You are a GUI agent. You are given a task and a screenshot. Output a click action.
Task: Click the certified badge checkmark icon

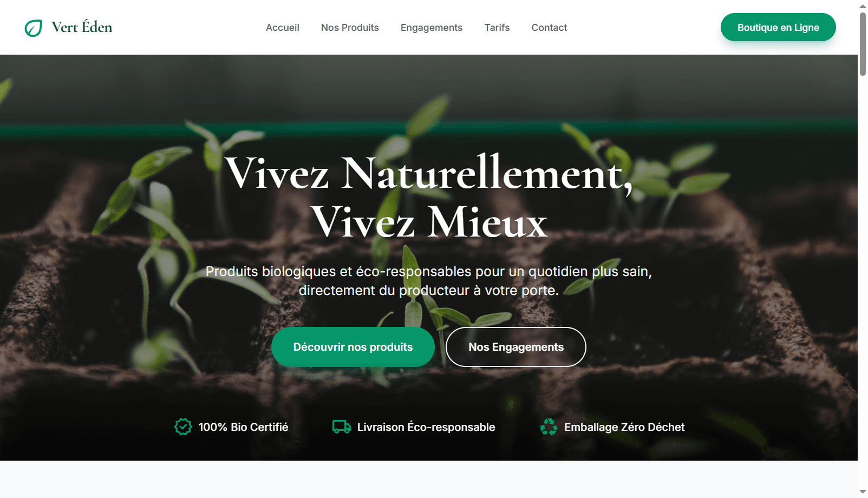(x=183, y=427)
